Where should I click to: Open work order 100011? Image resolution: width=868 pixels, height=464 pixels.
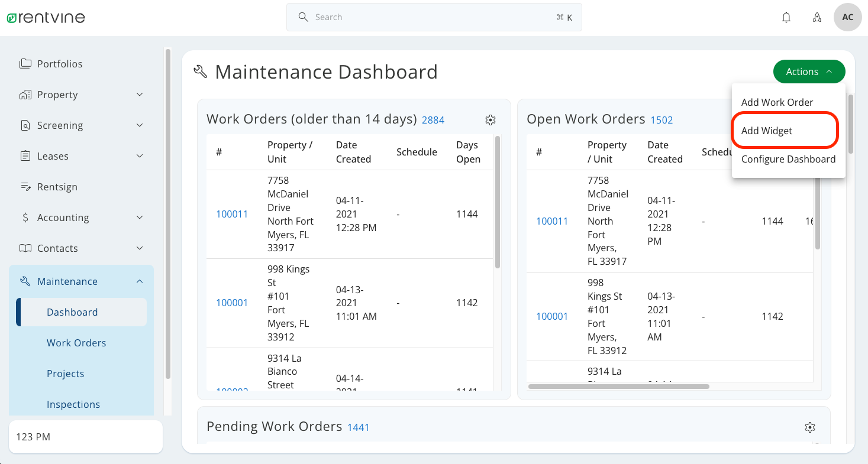click(232, 214)
